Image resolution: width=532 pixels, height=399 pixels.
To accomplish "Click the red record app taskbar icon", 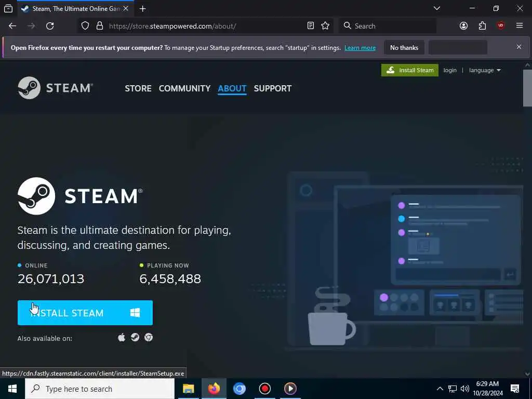I will tap(264, 389).
